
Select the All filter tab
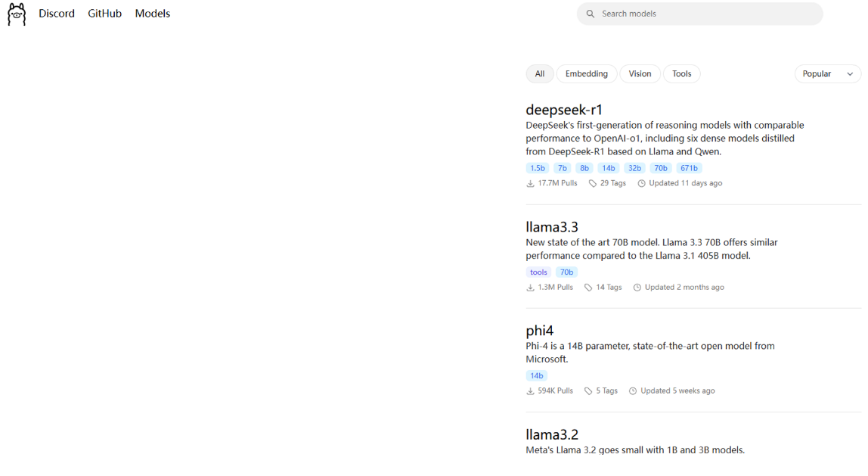pos(540,73)
